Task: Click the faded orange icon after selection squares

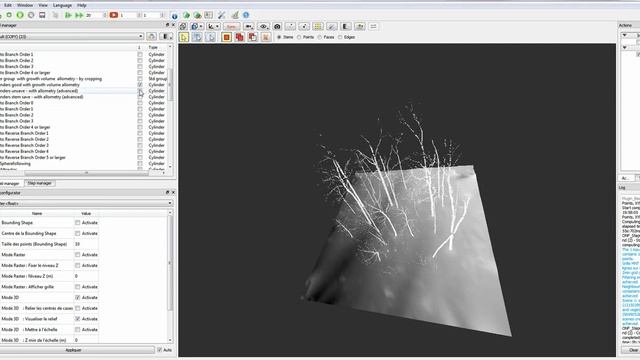Action: click(x=266, y=37)
